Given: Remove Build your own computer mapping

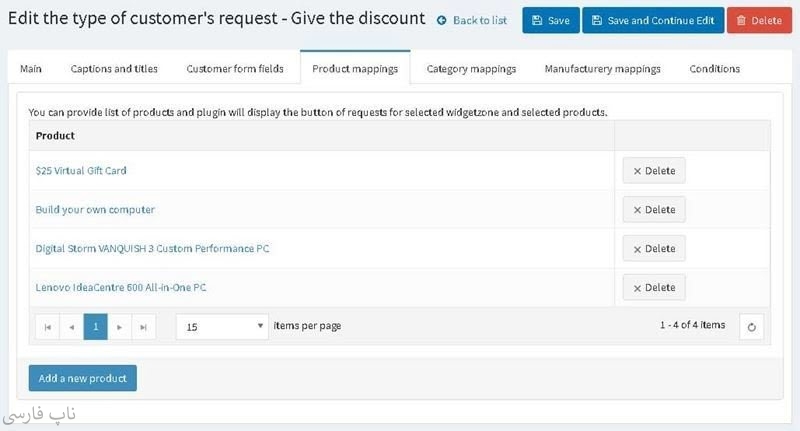Looking at the screenshot, I should click(654, 210).
